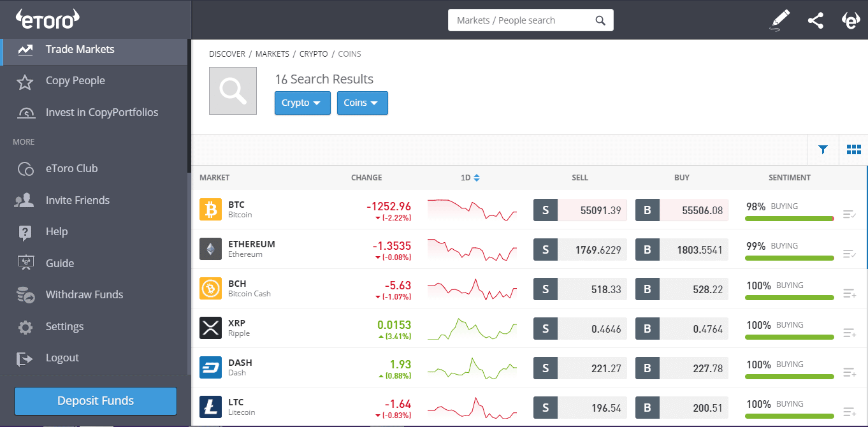
Task: Click inside the Markets People search field
Action: (x=523, y=20)
